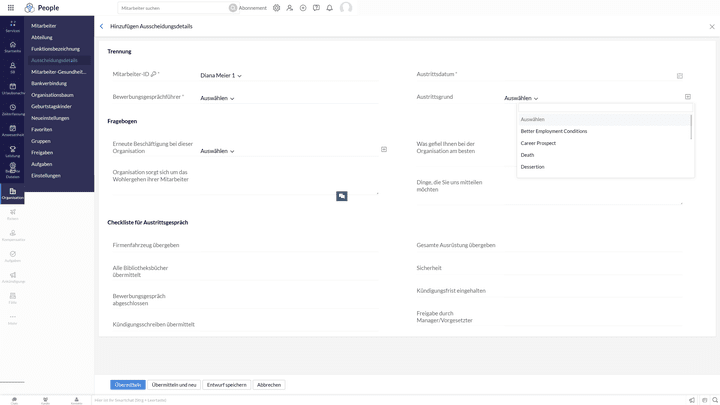This screenshot has width=720, height=405.
Task: Open the notifications bell
Action: click(x=329, y=8)
